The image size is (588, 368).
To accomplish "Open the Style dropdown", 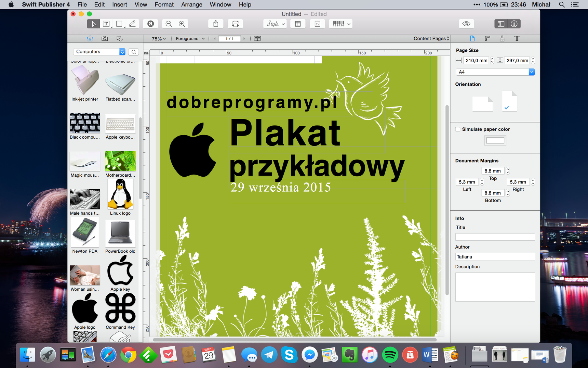I will pos(275,24).
